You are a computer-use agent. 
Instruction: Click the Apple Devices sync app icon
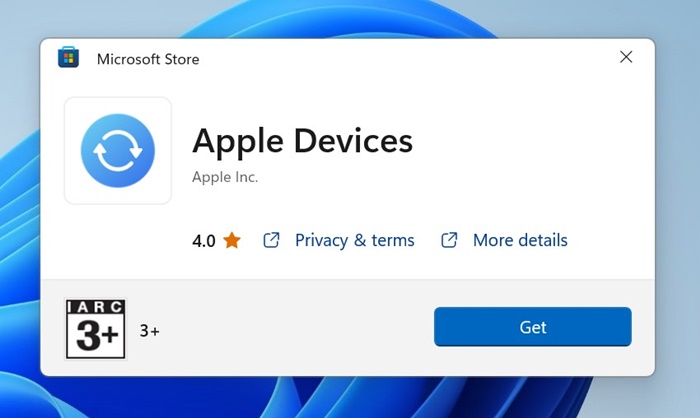pyautogui.click(x=118, y=150)
